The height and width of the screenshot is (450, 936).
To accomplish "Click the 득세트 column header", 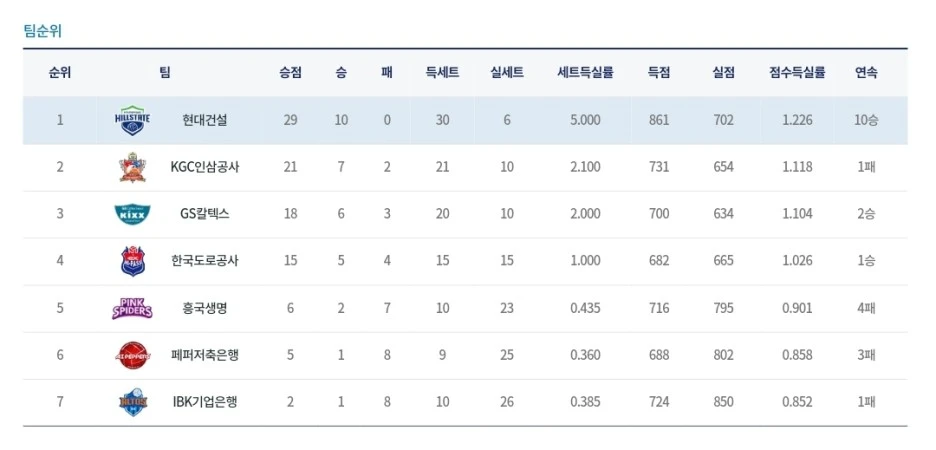I will pyautogui.click(x=442, y=73).
